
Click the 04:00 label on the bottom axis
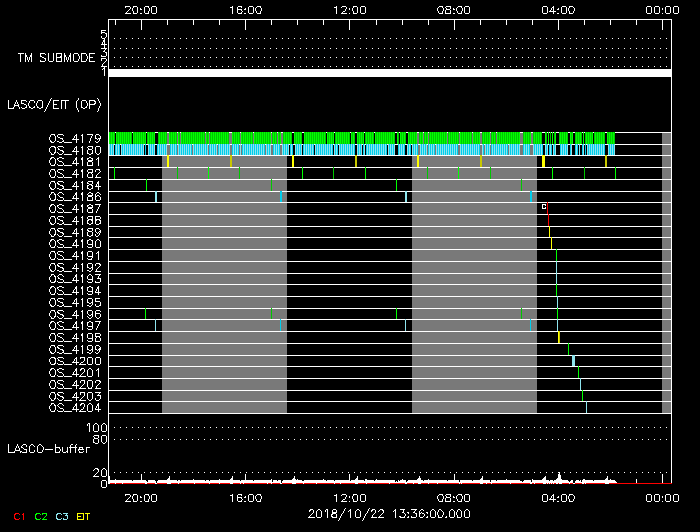tap(558, 496)
